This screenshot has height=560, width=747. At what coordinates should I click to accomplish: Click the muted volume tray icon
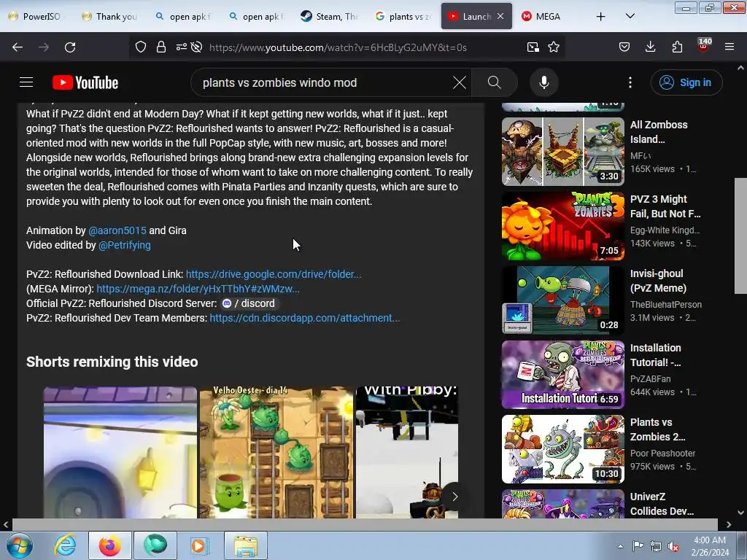click(673, 546)
